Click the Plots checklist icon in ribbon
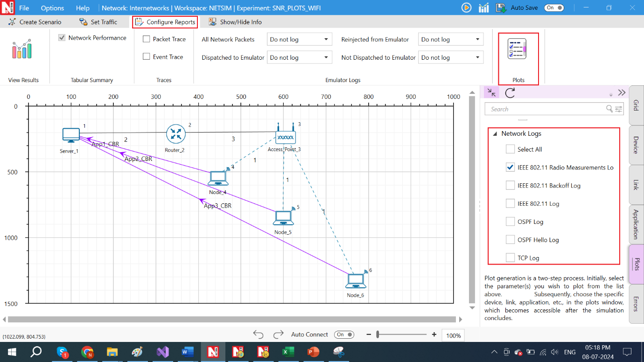 pos(517,49)
